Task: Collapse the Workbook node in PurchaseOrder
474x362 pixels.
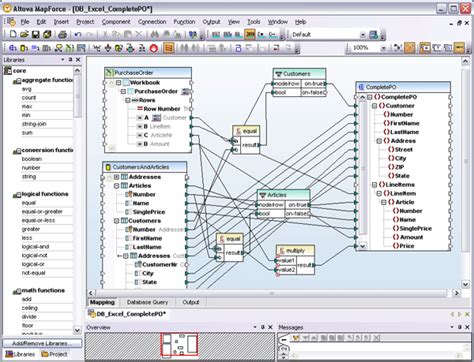Action: tap(118, 82)
